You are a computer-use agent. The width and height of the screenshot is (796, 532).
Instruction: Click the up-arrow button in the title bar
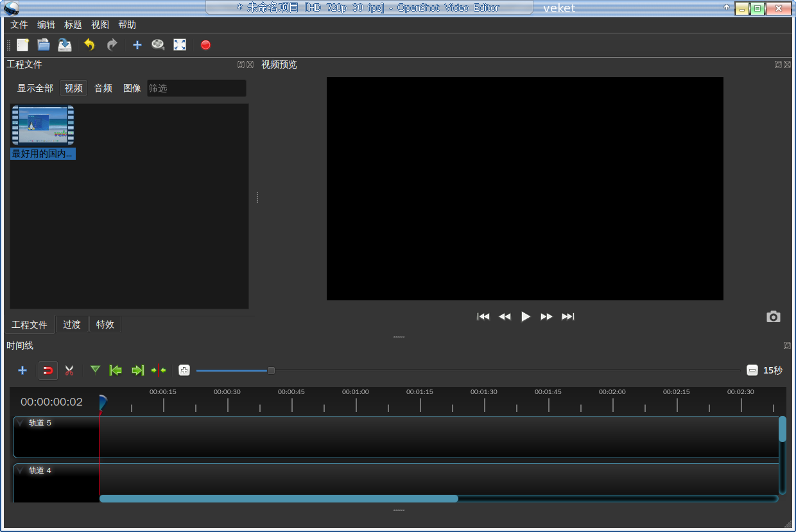[x=727, y=8]
